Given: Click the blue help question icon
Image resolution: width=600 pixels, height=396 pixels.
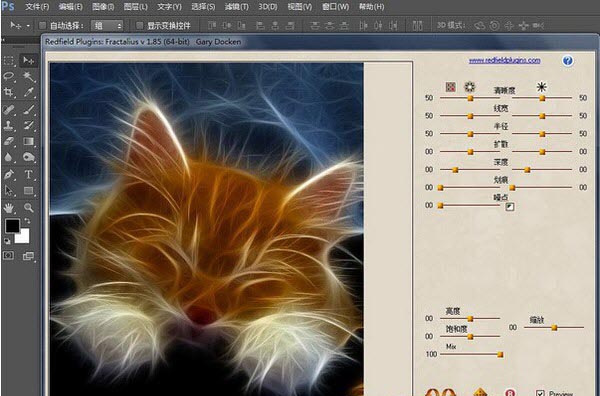Looking at the screenshot, I should [567, 61].
